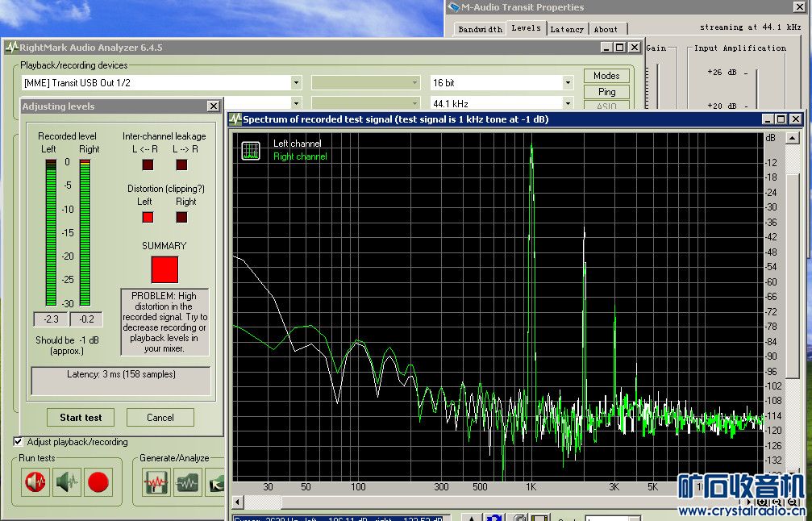Click the Modes button
812x521 pixels.
(x=606, y=76)
